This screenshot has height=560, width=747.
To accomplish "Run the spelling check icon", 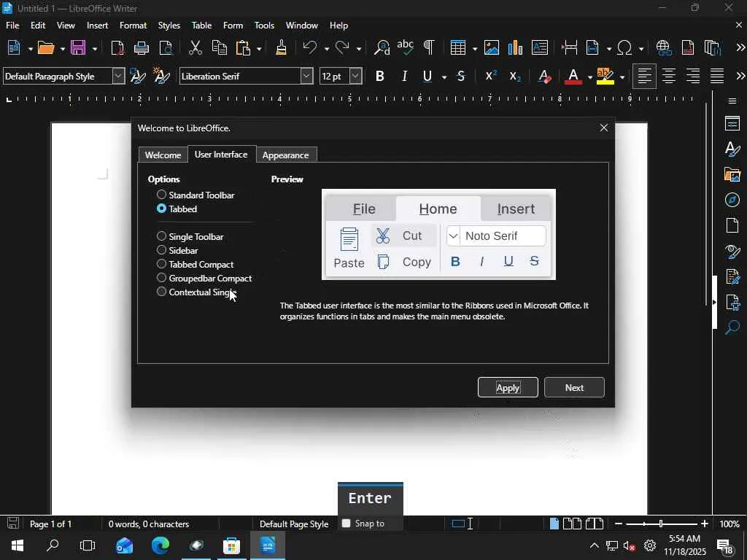I will tap(406, 47).
